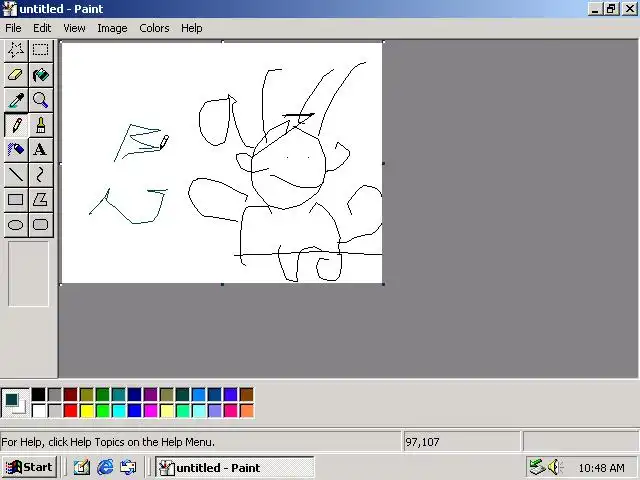The width and height of the screenshot is (640, 480).
Task: Click the network connection tray icon
Action: [537, 467]
